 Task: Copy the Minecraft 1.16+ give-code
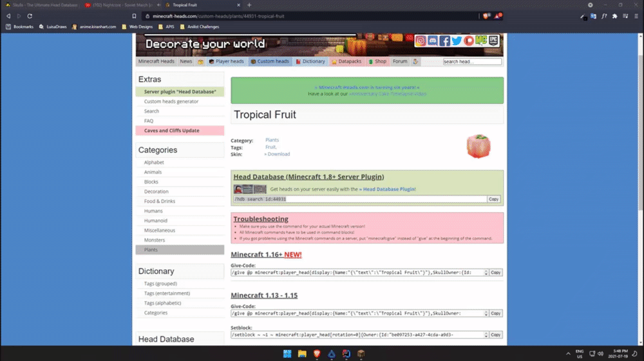click(496, 273)
